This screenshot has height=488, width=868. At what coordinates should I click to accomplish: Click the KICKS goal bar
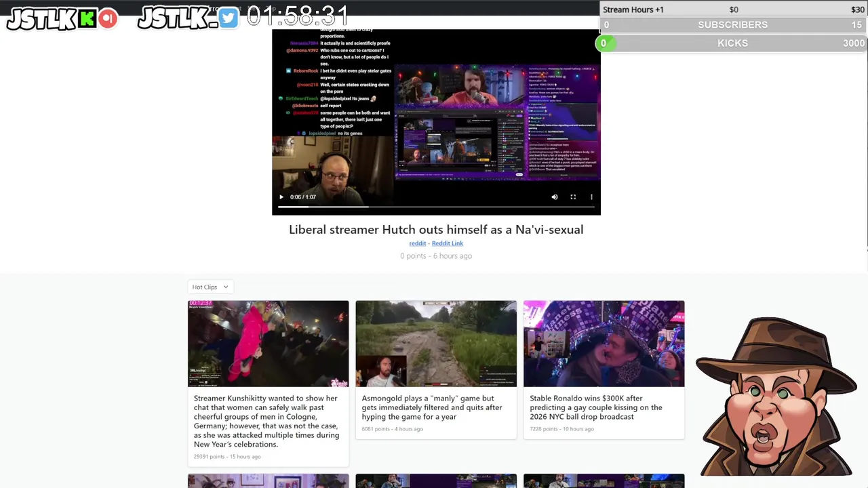click(x=731, y=43)
